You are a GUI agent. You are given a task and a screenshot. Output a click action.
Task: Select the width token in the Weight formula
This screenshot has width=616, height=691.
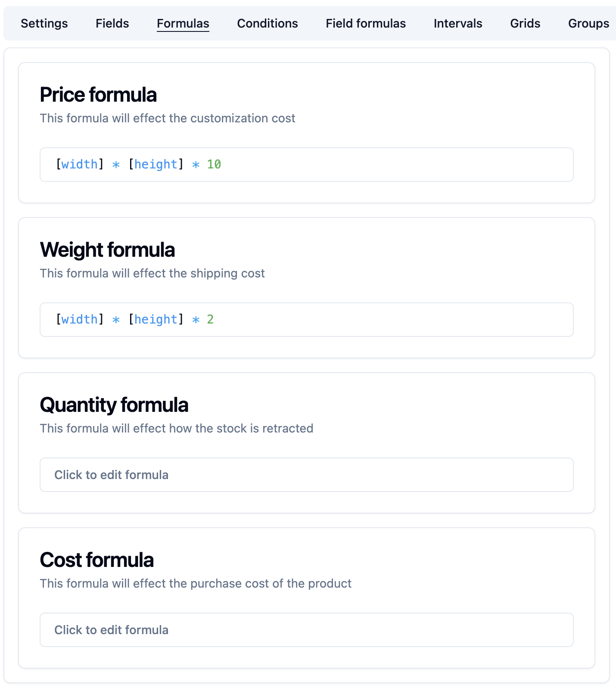coord(79,319)
